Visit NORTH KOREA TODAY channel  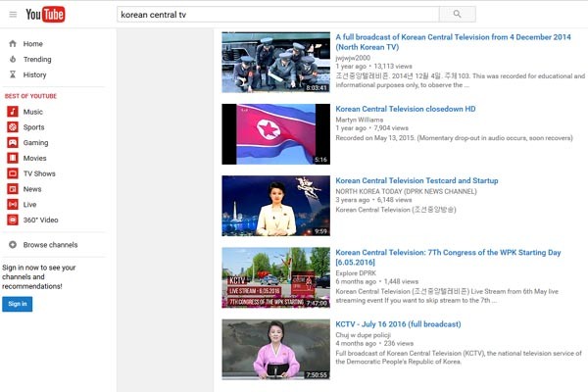(x=406, y=191)
